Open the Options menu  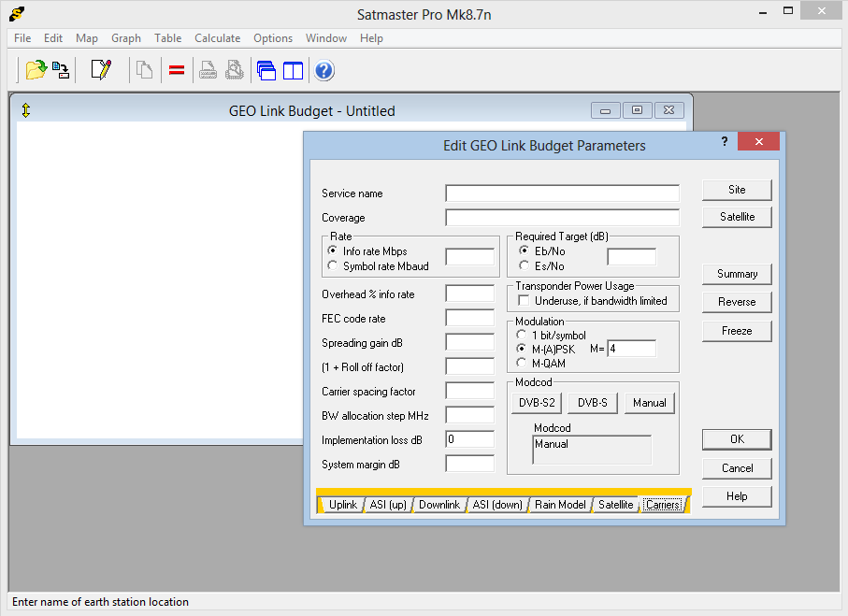[273, 38]
